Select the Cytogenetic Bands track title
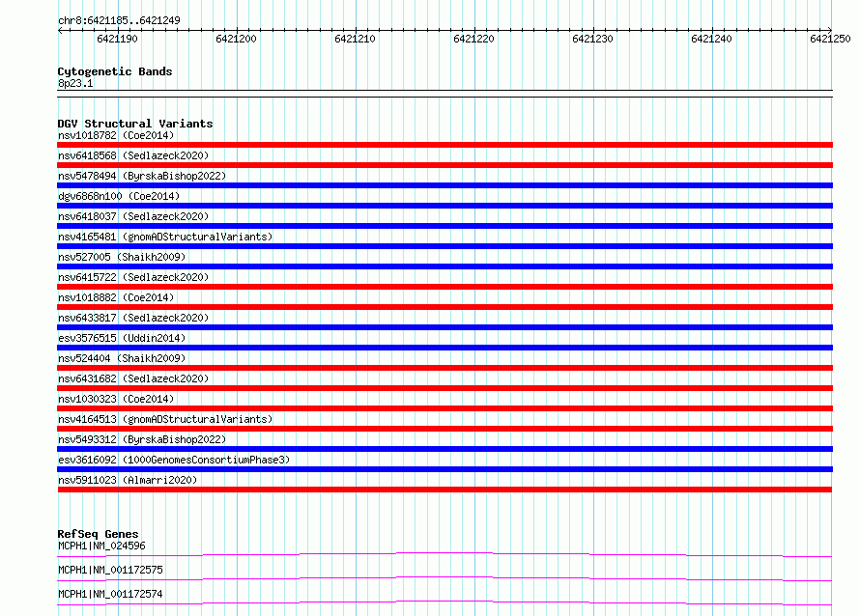The image size is (860, 616). [115, 71]
